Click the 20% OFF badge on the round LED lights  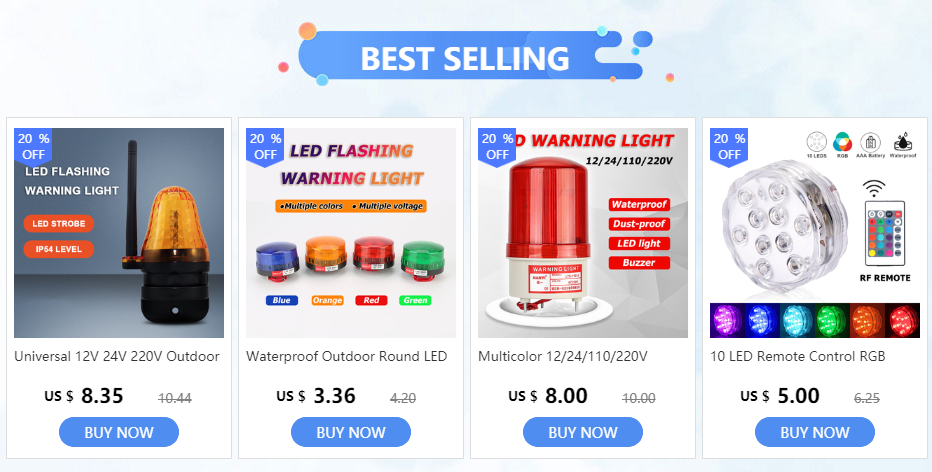pyautogui.click(x=265, y=146)
